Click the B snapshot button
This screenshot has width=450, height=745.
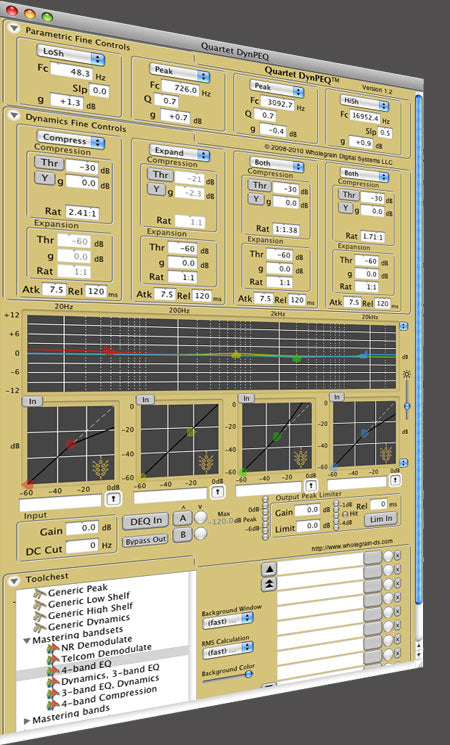pos(182,535)
